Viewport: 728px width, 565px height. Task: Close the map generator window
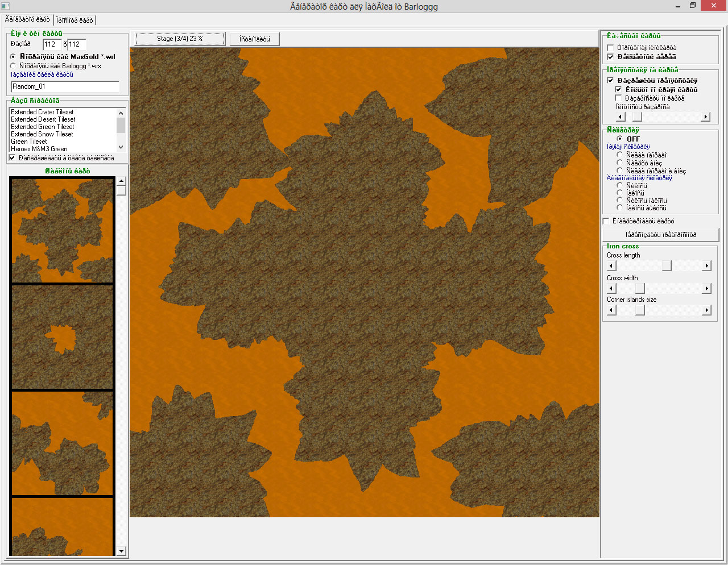point(713,6)
